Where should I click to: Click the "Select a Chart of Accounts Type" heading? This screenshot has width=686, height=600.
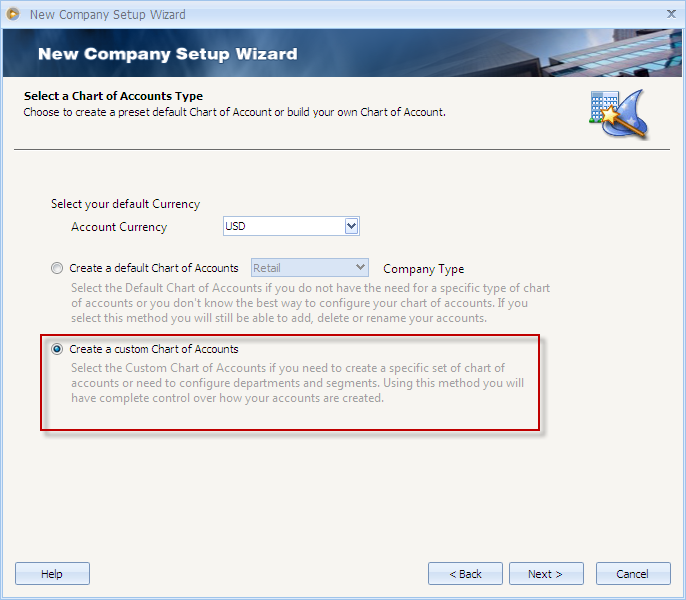(113, 97)
